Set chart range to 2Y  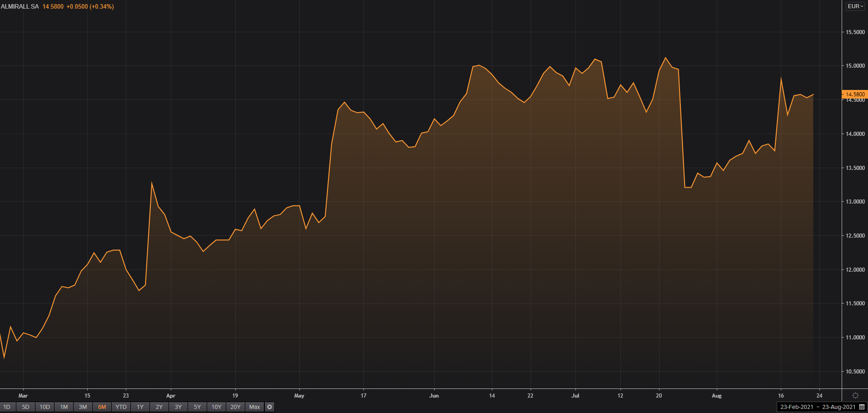point(159,407)
